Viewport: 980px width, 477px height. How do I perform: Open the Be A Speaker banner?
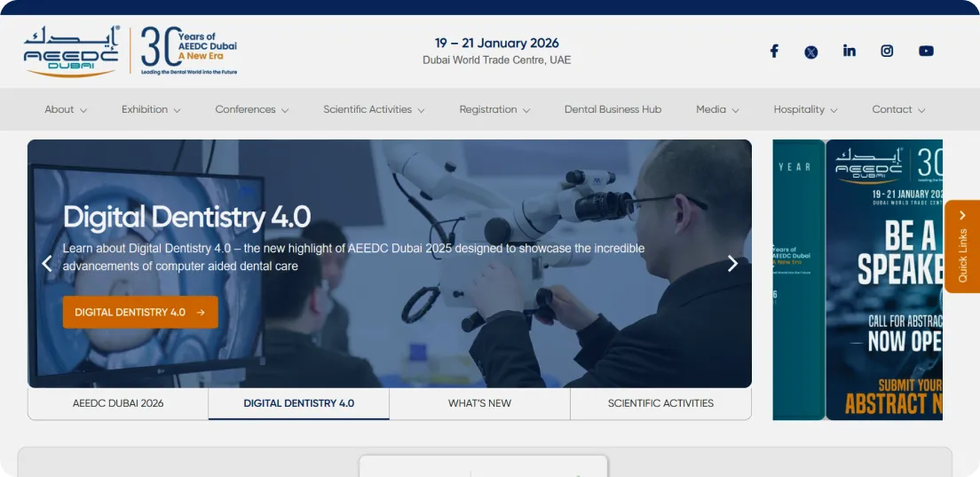point(883,280)
